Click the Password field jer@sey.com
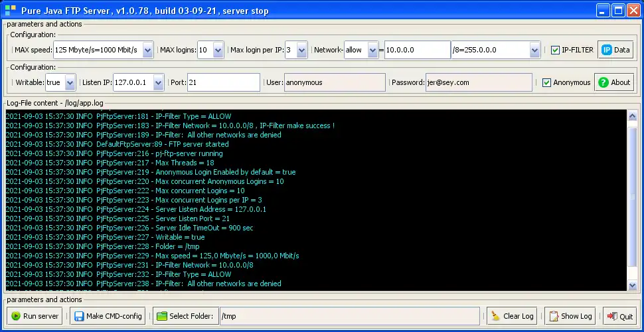Viewport: 644px width, 332px height. coord(479,82)
